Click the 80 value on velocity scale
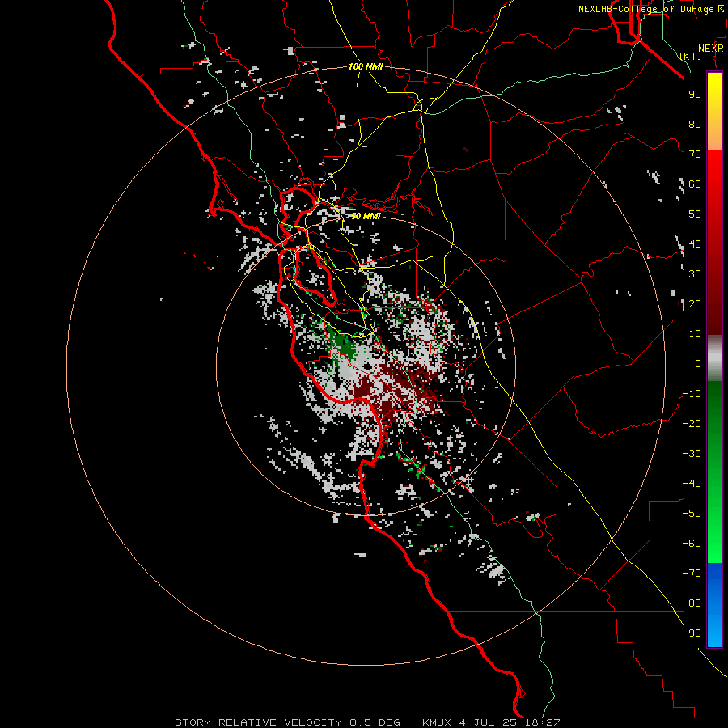This screenshot has width=728, height=728. tap(695, 125)
